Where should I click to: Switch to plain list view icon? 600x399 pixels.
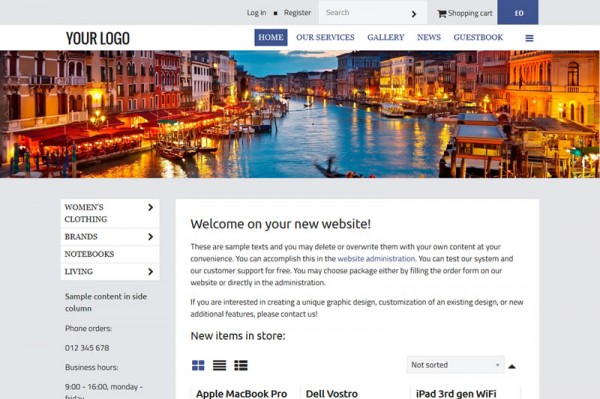click(x=219, y=365)
